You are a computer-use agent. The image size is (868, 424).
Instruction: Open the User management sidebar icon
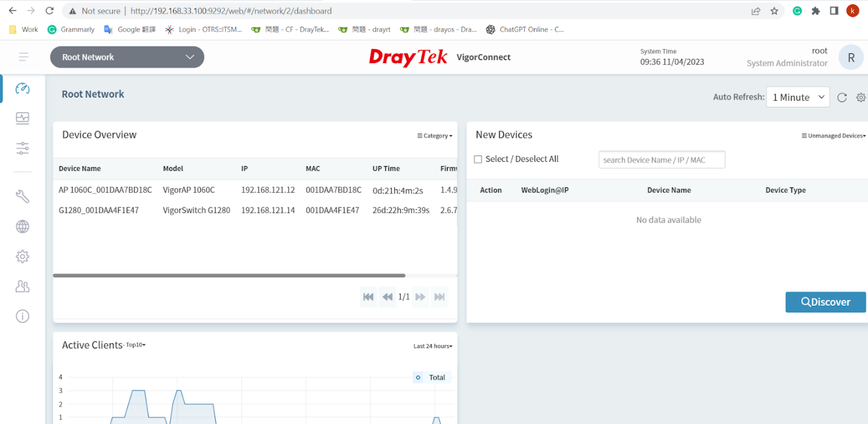[22, 286]
